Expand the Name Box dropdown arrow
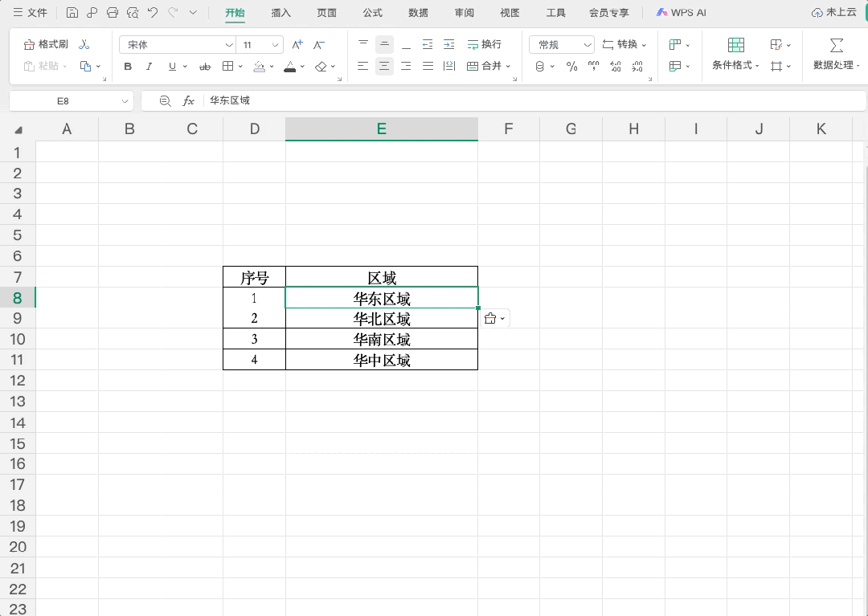Image resolution: width=868 pixels, height=616 pixels. [x=125, y=101]
